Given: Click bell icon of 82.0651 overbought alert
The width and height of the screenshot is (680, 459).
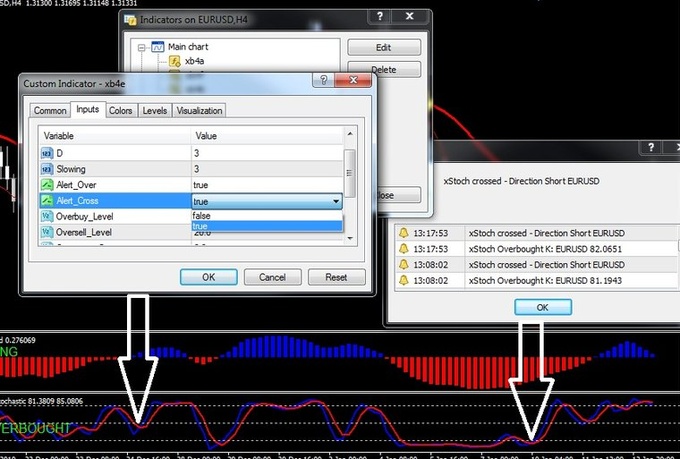Looking at the screenshot, I should click(x=404, y=249).
